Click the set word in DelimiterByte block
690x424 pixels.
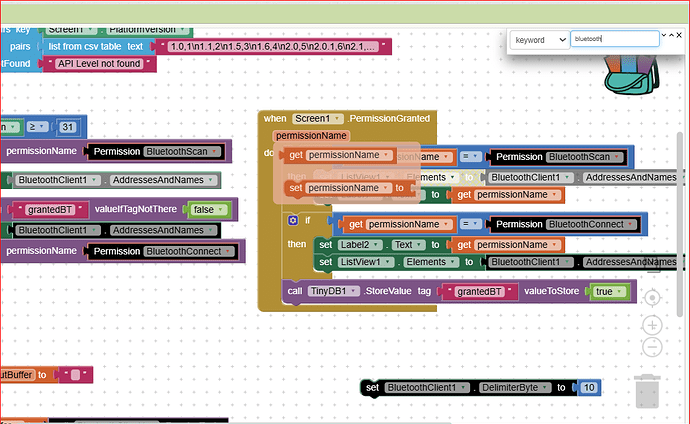click(x=372, y=387)
